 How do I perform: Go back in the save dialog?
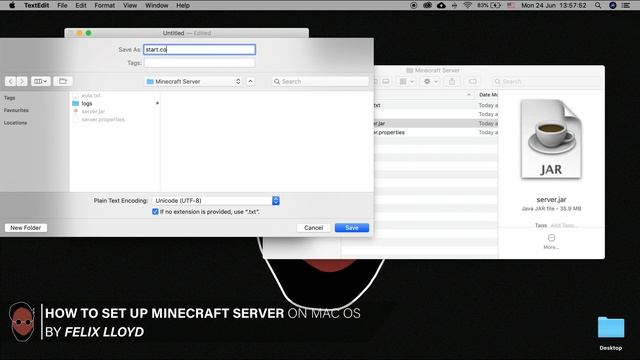[11, 81]
